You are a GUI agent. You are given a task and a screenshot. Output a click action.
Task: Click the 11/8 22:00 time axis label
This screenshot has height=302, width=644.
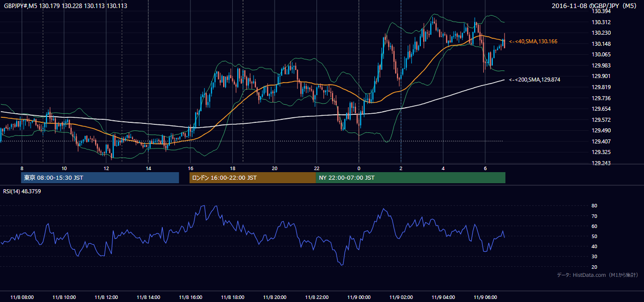(316, 297)
